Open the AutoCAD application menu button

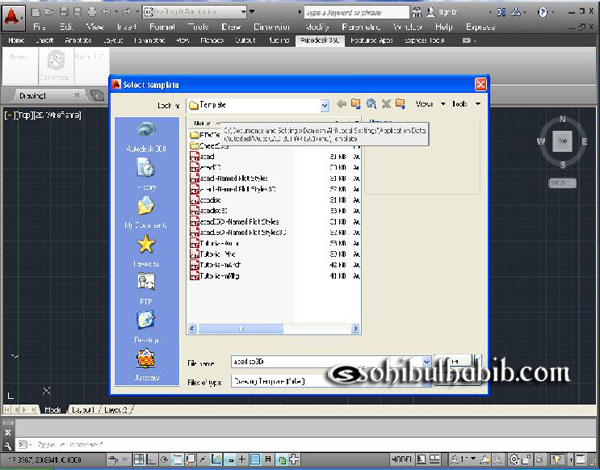(x=12, y=18)
